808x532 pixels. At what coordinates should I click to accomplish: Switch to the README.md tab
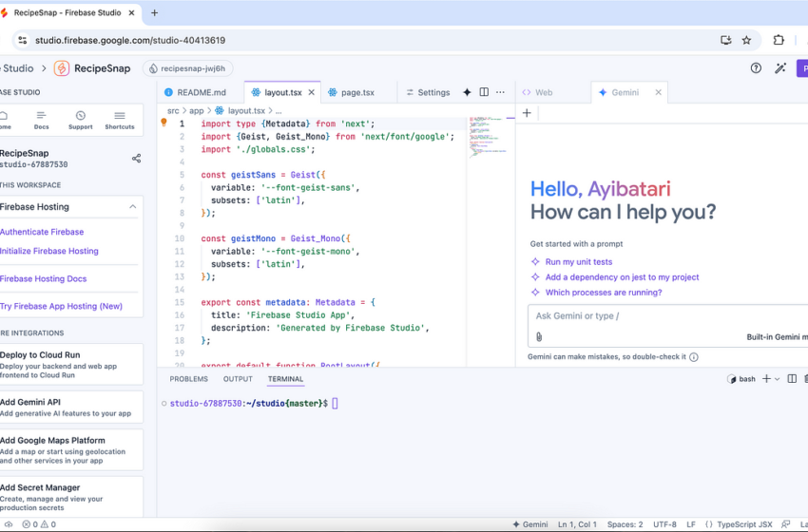(195, 92)
